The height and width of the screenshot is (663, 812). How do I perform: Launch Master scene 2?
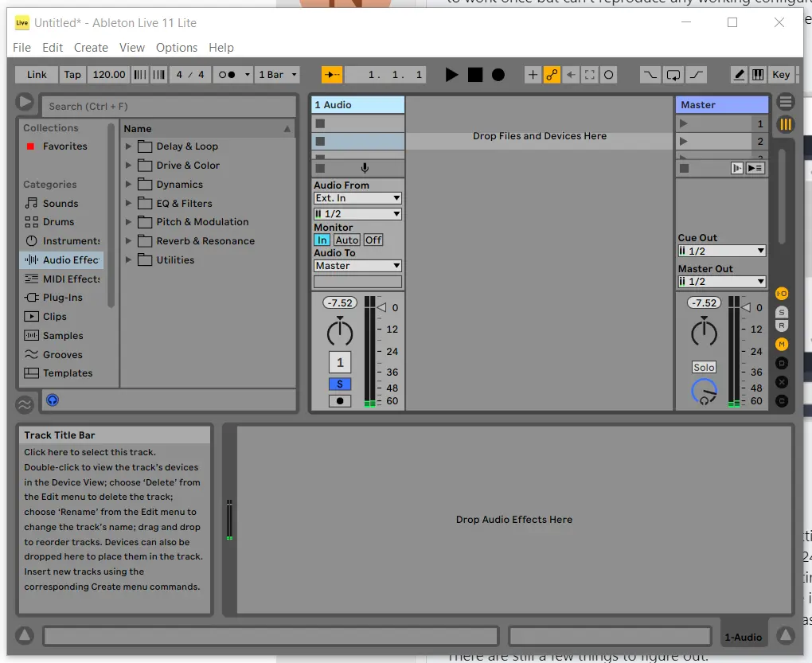(684, 142)
